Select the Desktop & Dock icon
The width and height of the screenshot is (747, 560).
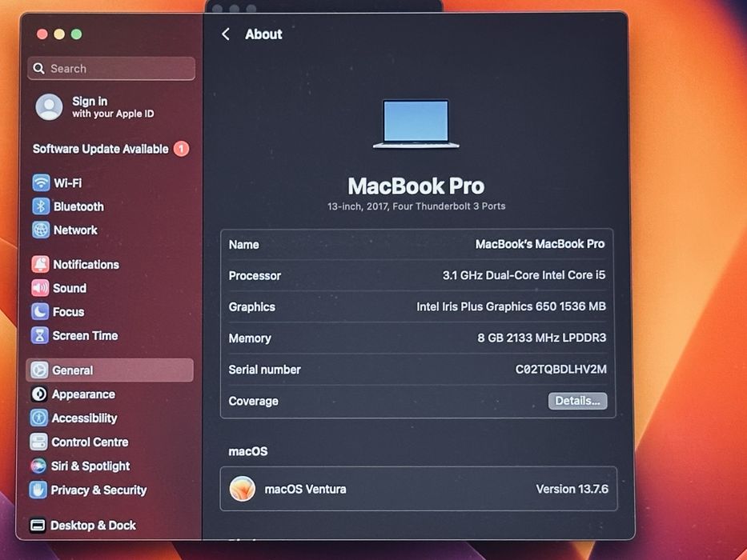(38, 526)
